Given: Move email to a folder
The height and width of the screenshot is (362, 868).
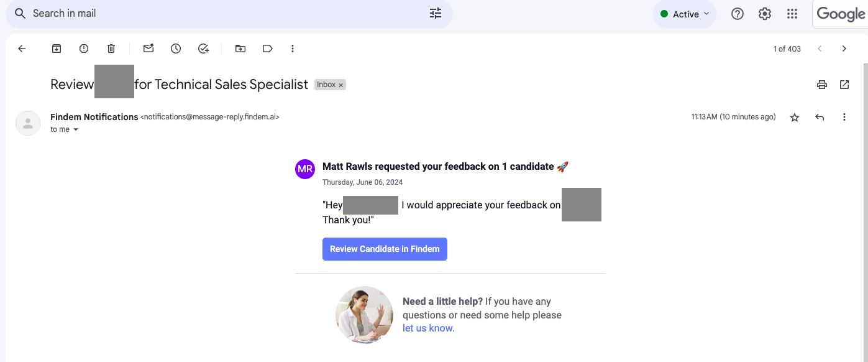Looking at the screenshot, I should [x=240, y=49].
